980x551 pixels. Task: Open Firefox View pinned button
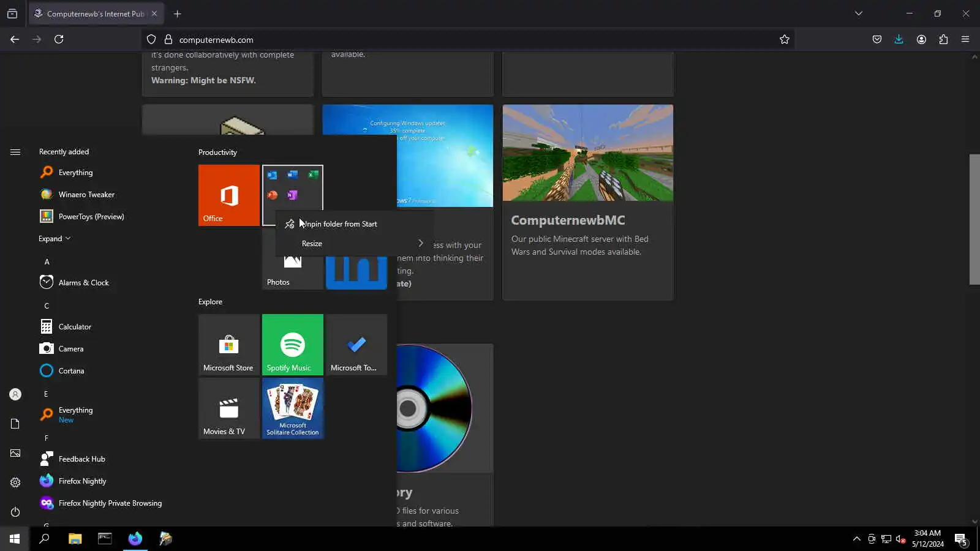point(12,13)
